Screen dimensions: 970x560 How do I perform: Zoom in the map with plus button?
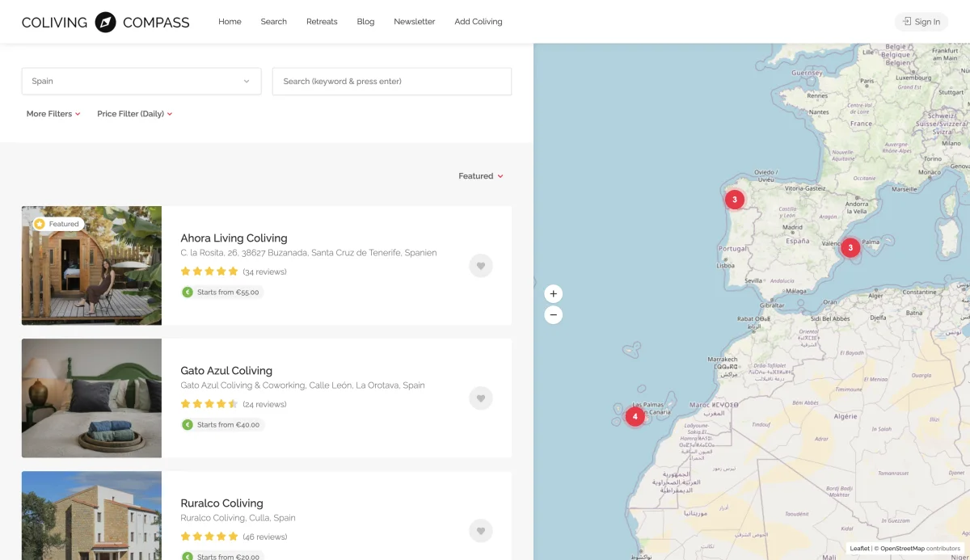coord(554,294)
